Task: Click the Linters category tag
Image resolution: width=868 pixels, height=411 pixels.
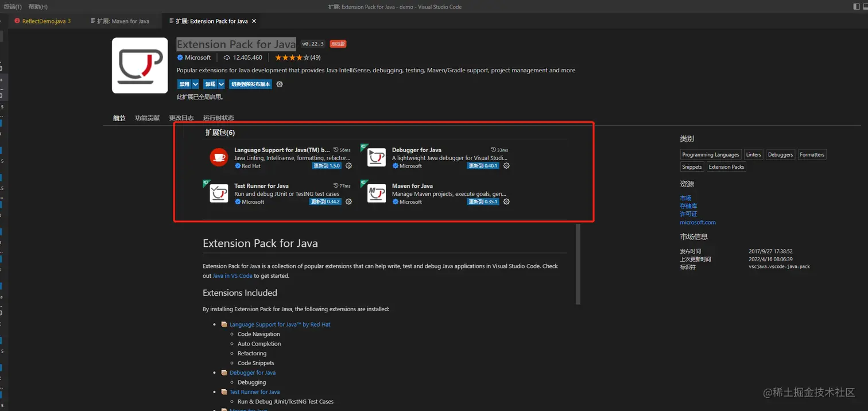Action: coord(754,155)
